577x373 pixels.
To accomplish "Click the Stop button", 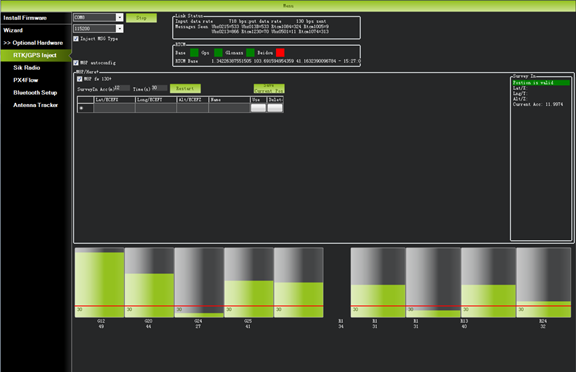I will point(141,18).
